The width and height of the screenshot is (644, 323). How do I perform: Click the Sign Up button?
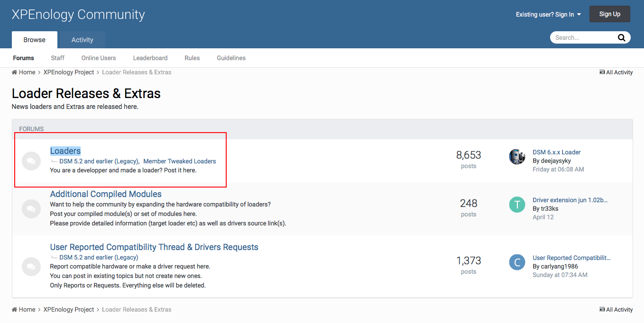point(610,14)
